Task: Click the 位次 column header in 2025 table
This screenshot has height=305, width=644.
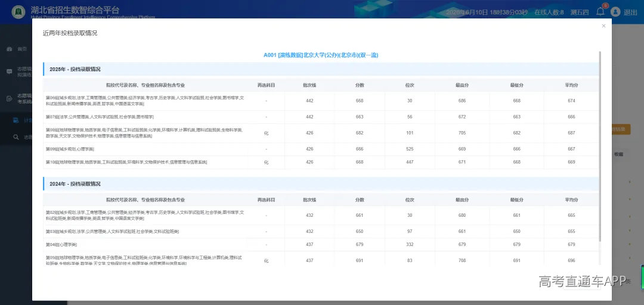Action: 410,85
